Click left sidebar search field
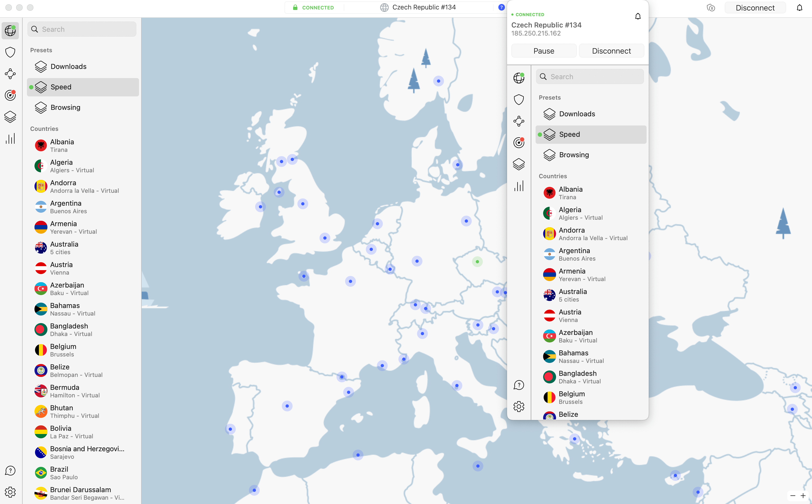 tap(82, 29)
